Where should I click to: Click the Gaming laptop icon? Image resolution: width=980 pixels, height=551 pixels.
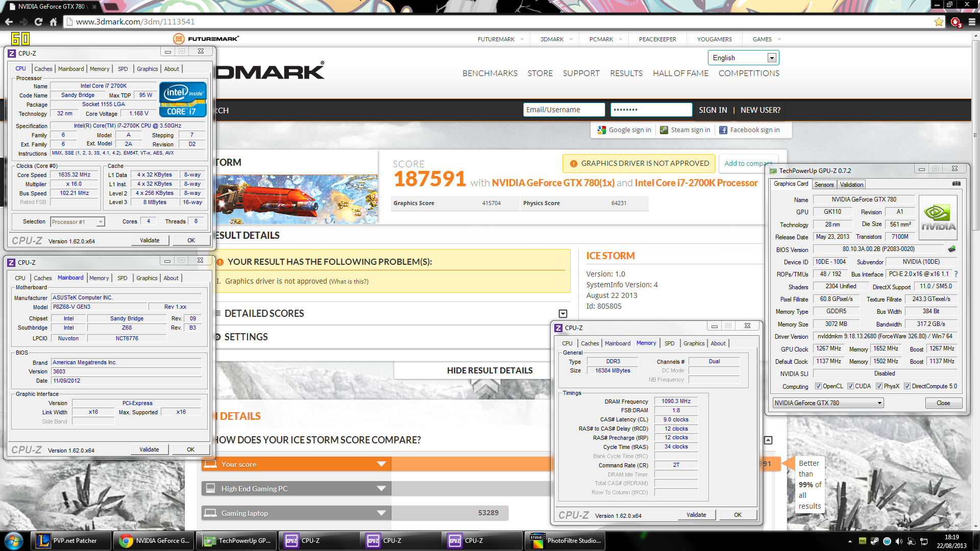tap(210, 513)
